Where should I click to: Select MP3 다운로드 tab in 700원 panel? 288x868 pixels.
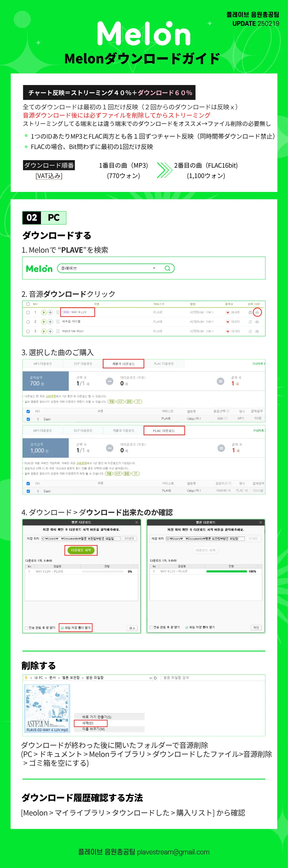(x=42, y=364)
